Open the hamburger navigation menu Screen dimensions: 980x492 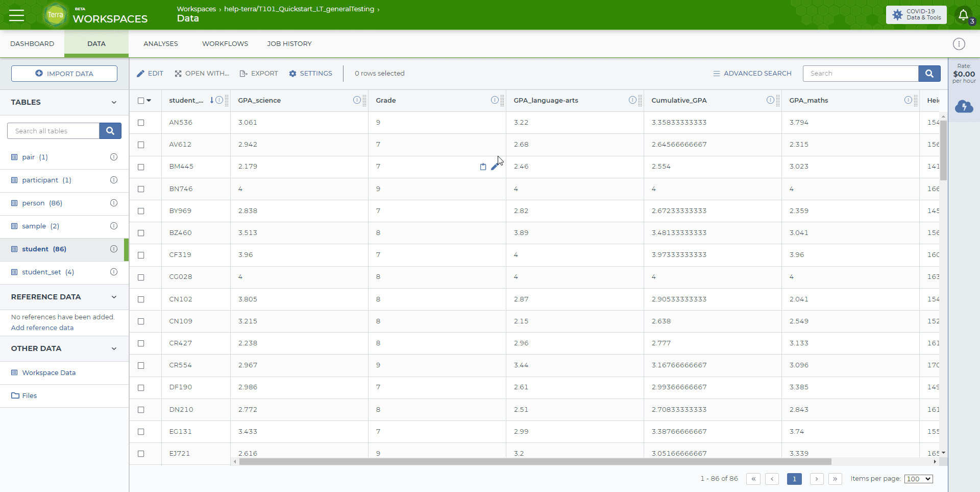click(16, 15)
